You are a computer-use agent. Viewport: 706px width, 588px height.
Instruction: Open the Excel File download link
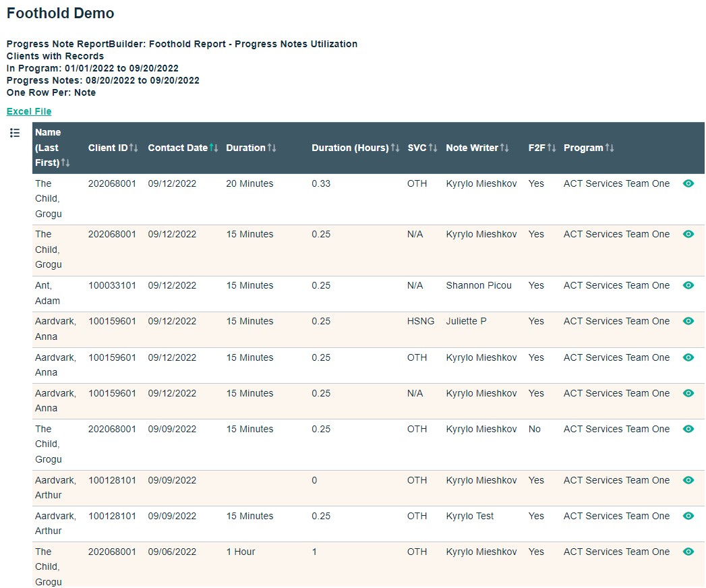tap(29, 111)
